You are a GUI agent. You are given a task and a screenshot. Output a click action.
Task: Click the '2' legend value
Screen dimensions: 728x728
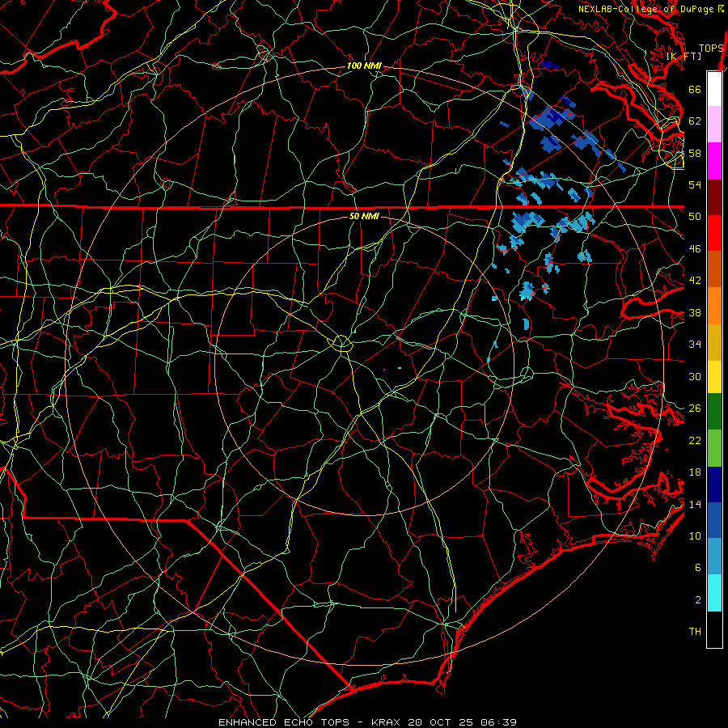click(x=698, y=599)
